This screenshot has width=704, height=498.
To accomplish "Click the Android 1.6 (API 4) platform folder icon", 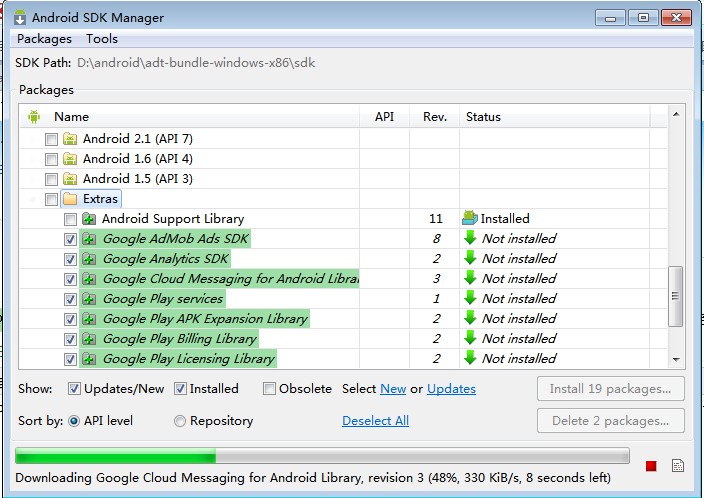I will (70, 159).
